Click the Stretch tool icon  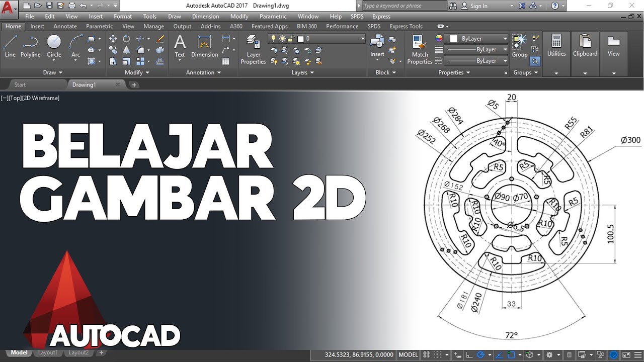(113, 61)
